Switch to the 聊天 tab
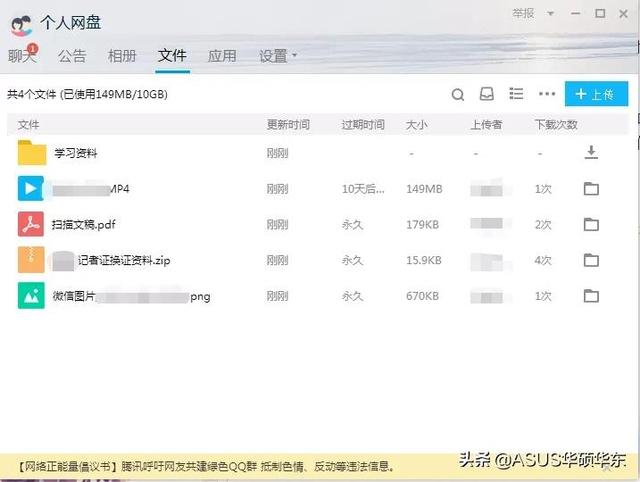640x482 pixels. [21, 56]
